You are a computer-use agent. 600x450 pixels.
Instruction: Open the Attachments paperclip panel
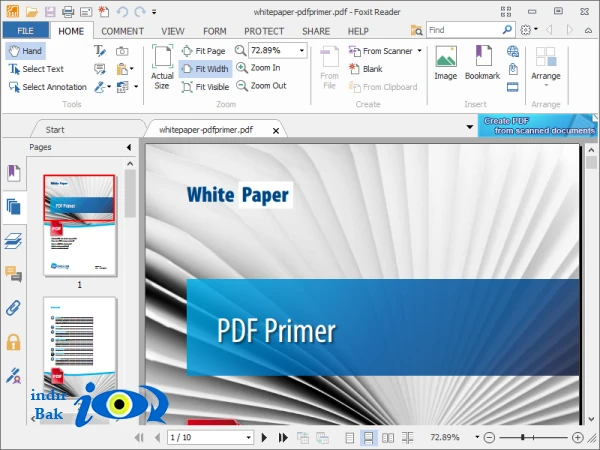coord(13,308)
